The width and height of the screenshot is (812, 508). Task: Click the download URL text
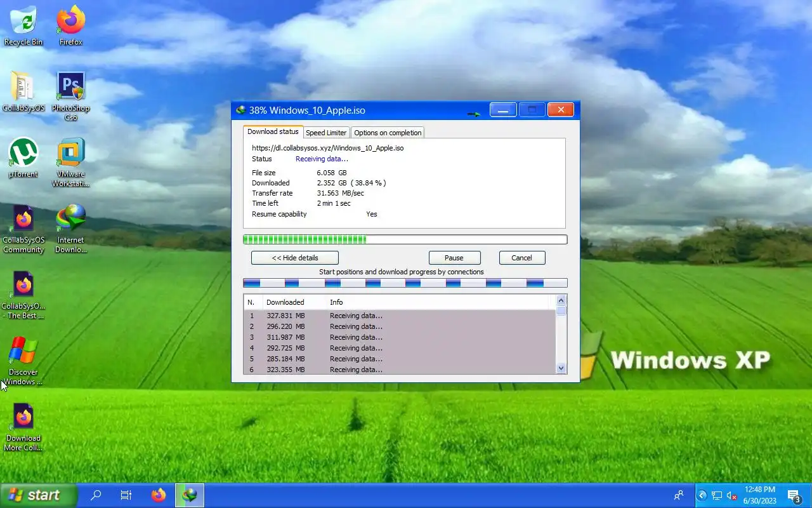328,148
